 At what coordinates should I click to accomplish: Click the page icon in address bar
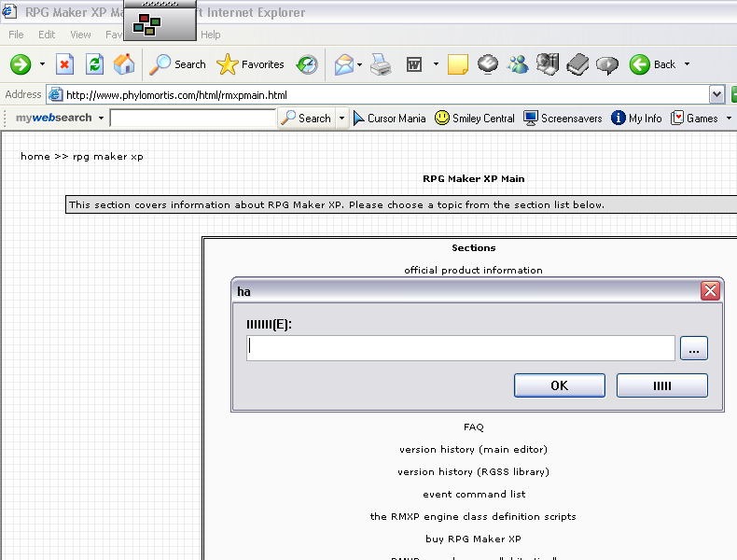55,94
